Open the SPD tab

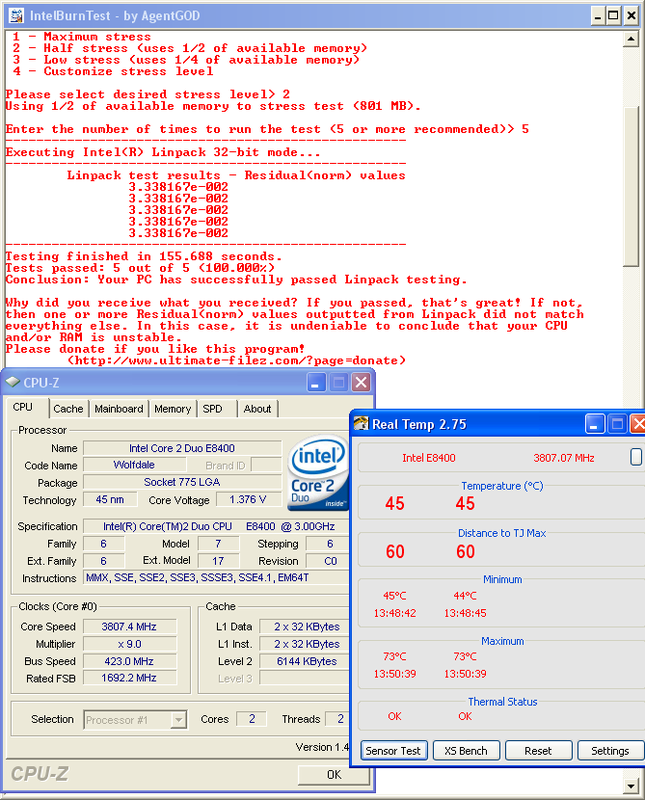click(212, 409)
